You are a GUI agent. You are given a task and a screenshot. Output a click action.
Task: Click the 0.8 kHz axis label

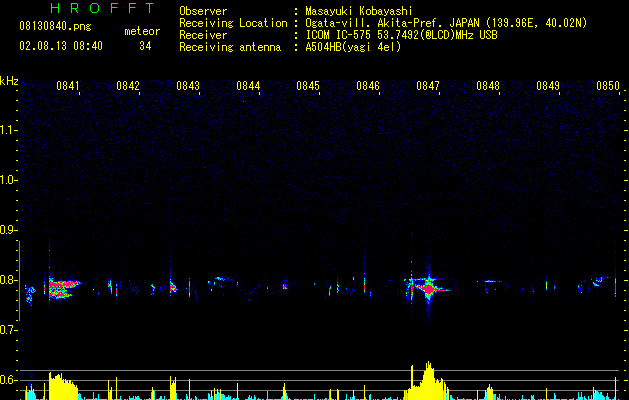point(8,280)
